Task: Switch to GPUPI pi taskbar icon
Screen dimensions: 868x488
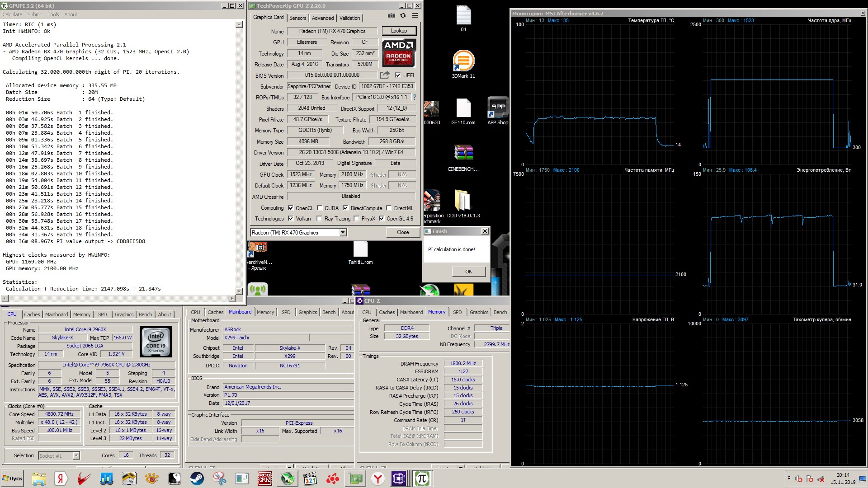Action: click(422, 479)
